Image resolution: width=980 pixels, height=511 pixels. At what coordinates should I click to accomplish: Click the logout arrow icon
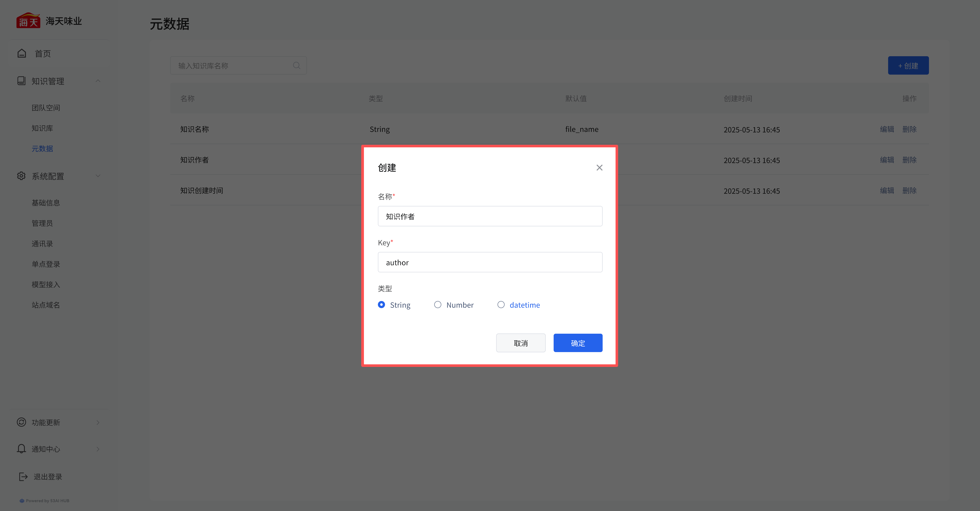(23, 477)
